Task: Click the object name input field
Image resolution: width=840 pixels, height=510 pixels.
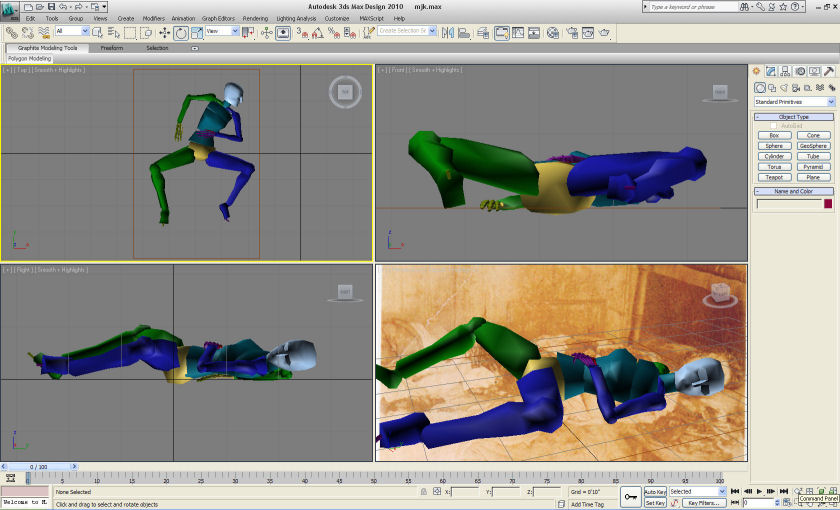Action: pyautogui.click(x=787, y=204)
